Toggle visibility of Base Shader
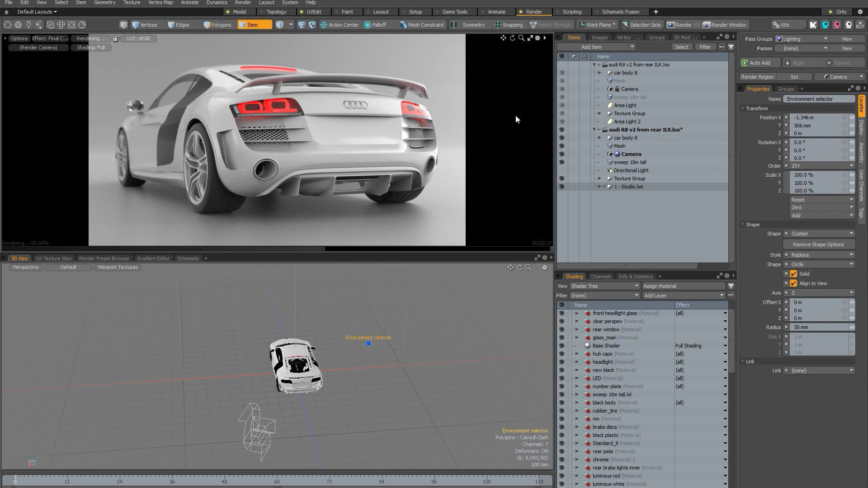The height and width of the screenshot is (488, 868). 561,346
